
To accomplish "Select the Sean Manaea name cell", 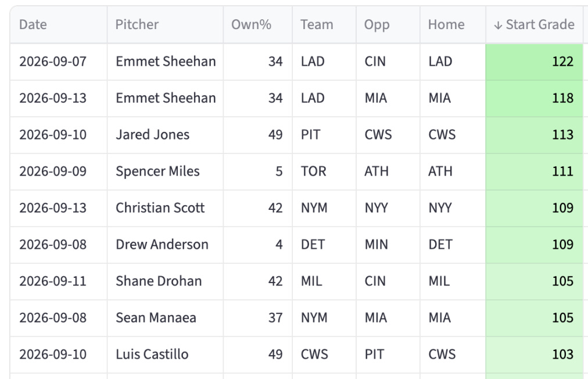I will [165, 318].
